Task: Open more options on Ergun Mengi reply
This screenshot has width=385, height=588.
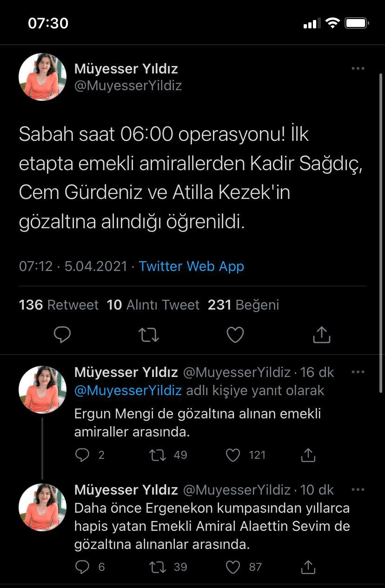Action: [358, 372]
